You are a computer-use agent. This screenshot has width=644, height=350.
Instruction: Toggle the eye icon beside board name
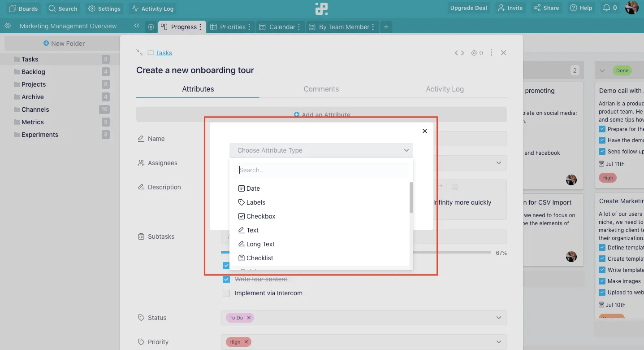(7, 26)
